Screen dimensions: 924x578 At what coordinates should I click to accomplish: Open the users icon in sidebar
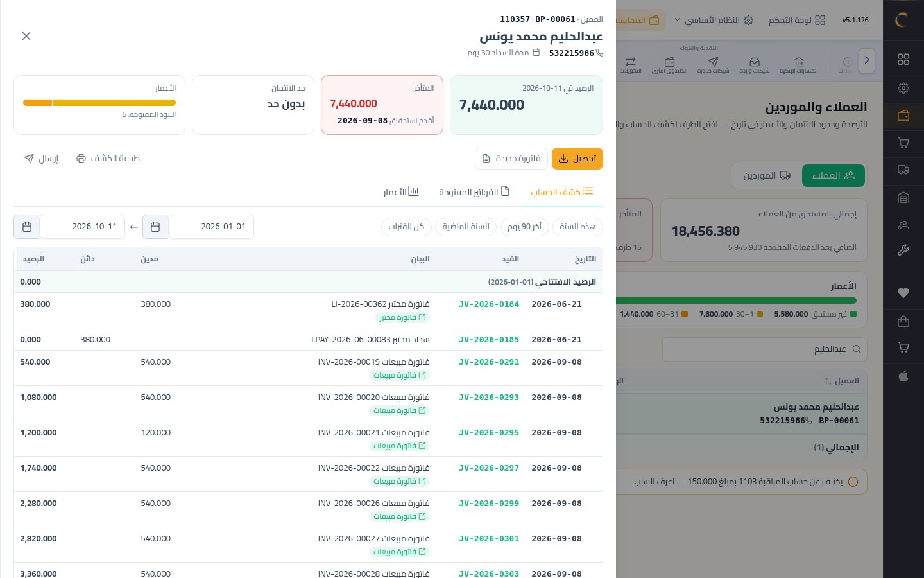click(x=903, y=225)
